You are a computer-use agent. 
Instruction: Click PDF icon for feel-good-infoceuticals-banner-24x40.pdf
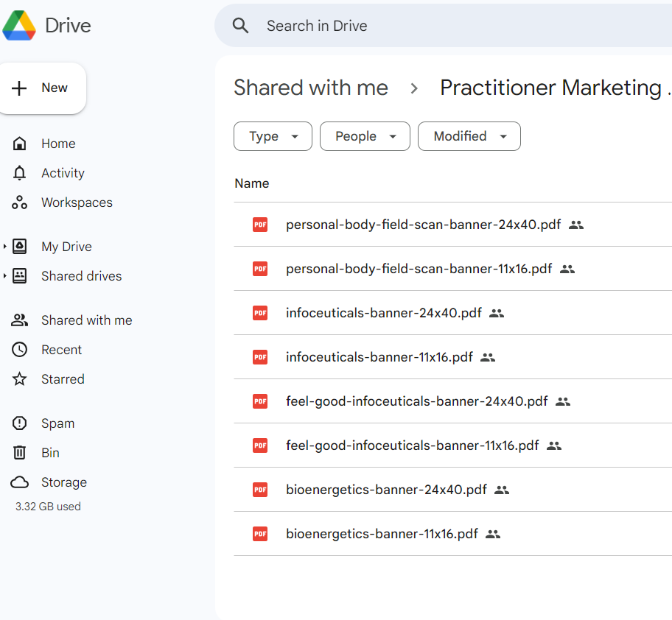(x=260, y=401)
